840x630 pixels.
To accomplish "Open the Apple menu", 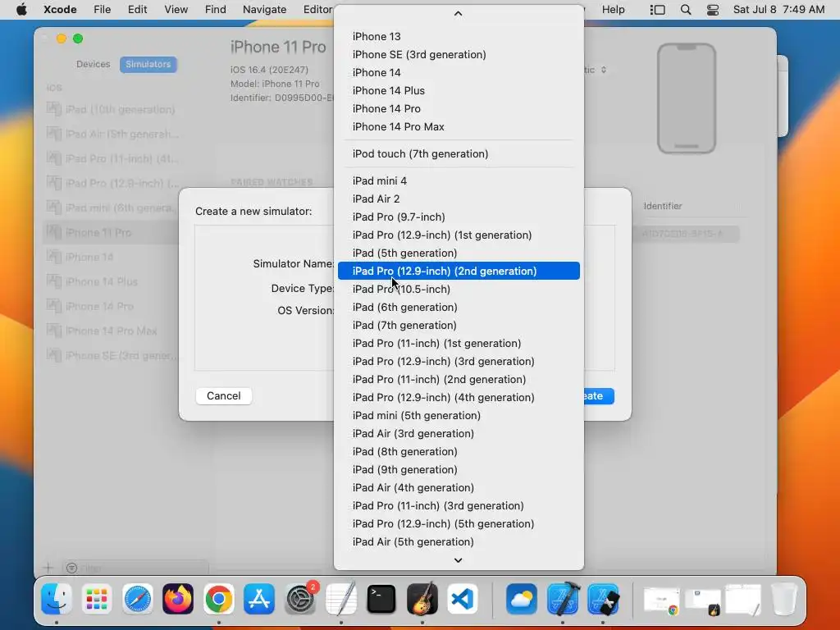I will pos(21,10).
